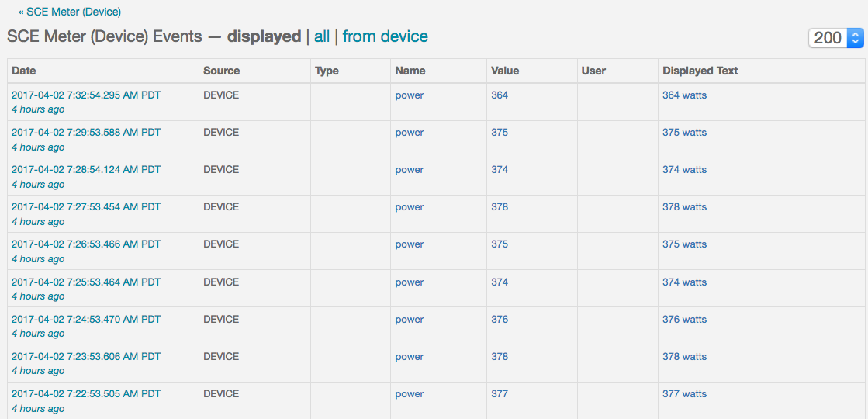
Task: Click '375 watts' in the 7:26:53 row
Action: pyautogui.click(x=684, y=244)
